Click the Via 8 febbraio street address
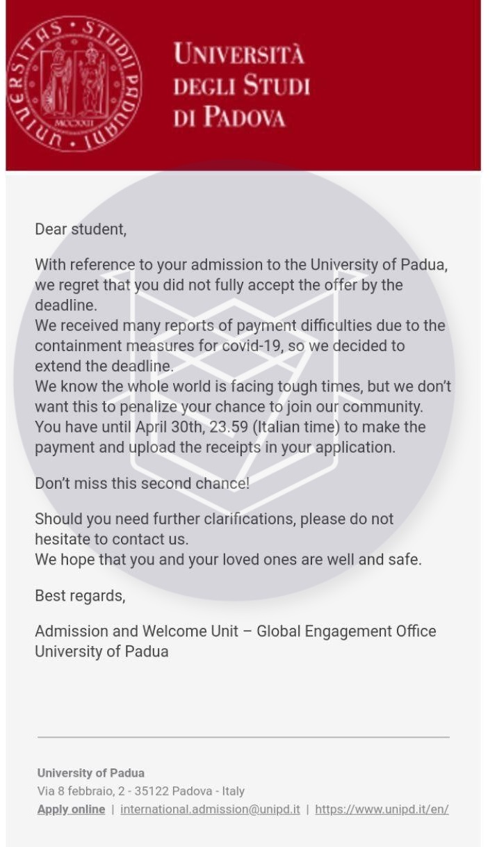Image resolution: width=504 pixels, height=847 pixels. pyautogui.click(x=140, y=791)
